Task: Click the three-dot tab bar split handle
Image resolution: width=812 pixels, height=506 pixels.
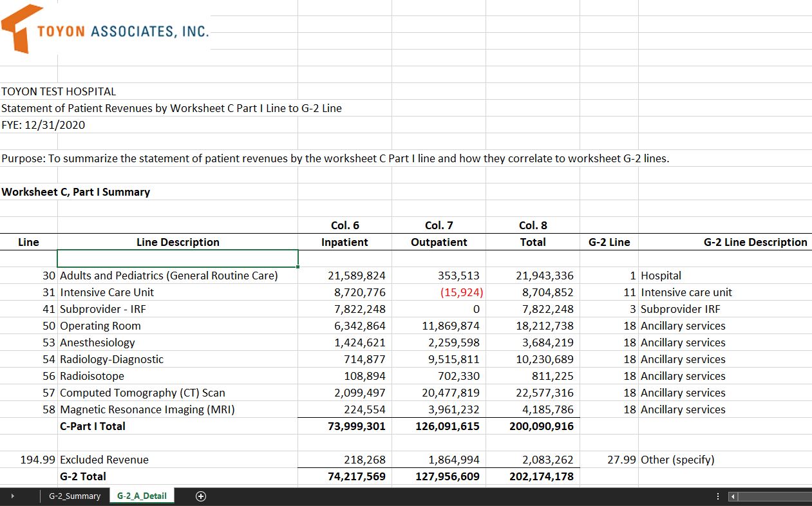Action: click(718, 496)
